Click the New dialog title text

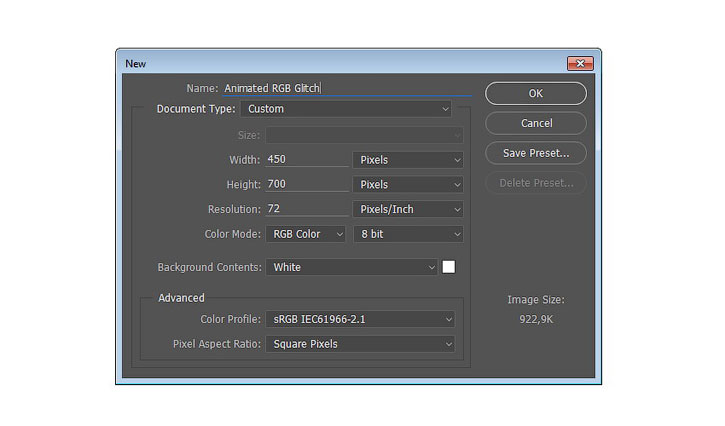(135, 64)
